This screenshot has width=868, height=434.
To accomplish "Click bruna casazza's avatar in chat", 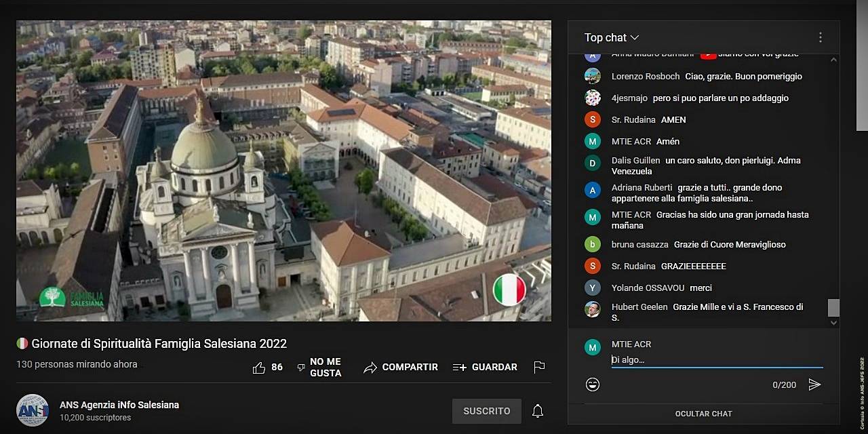I will 593,244.
